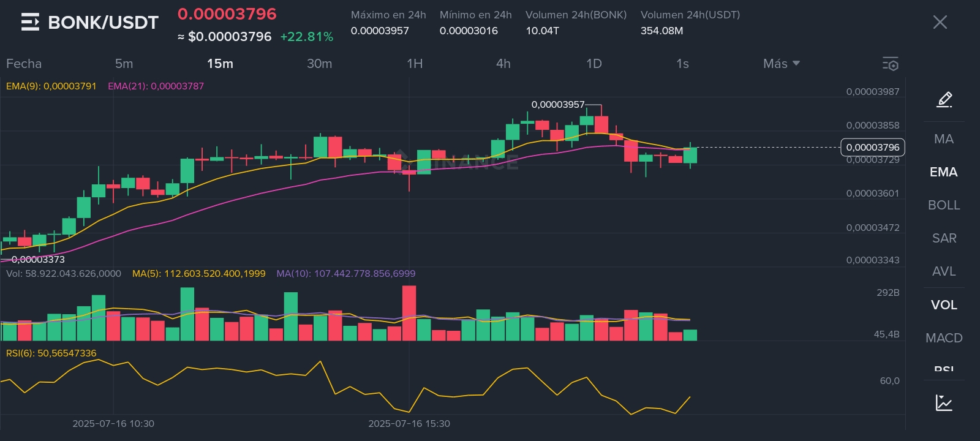Screen dimensions: 980x441
Task: Expand the Más timeframe dropdown
Action: pyautogui.click(x=781, y=64)
